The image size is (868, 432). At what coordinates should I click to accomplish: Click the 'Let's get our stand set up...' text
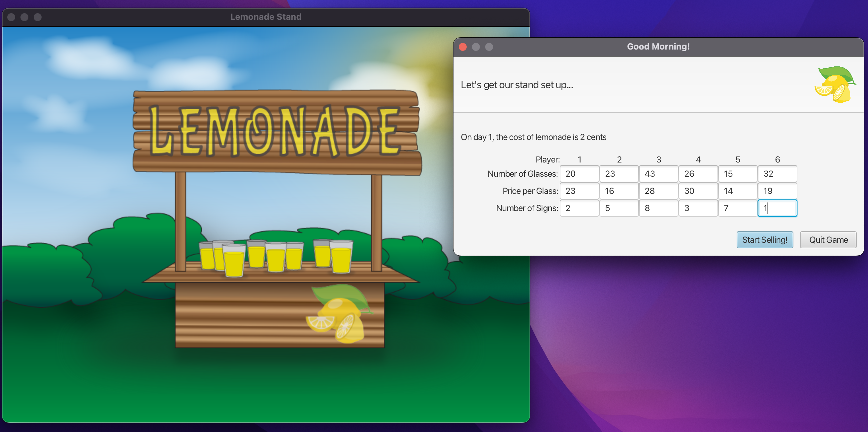tap(517, 85)
